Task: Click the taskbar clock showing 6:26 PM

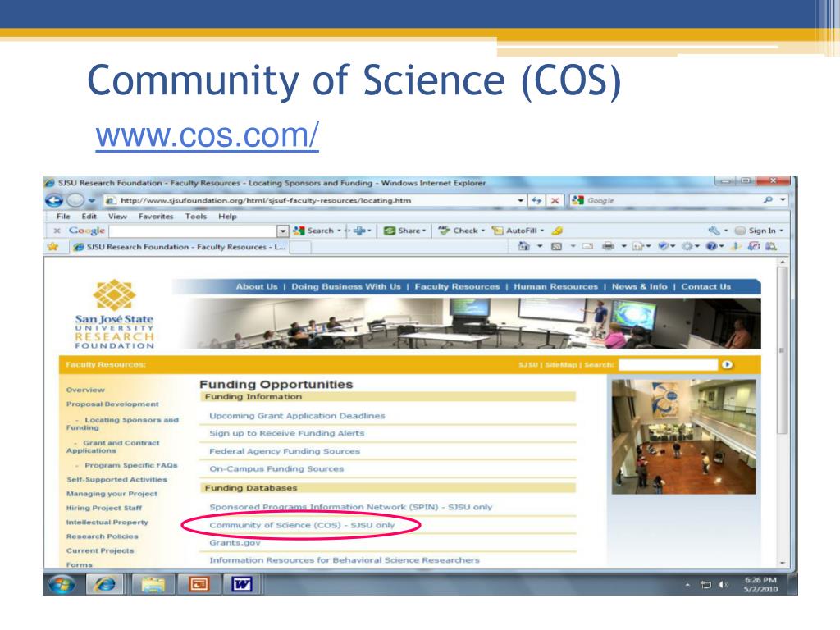Action: coord(760,584)
